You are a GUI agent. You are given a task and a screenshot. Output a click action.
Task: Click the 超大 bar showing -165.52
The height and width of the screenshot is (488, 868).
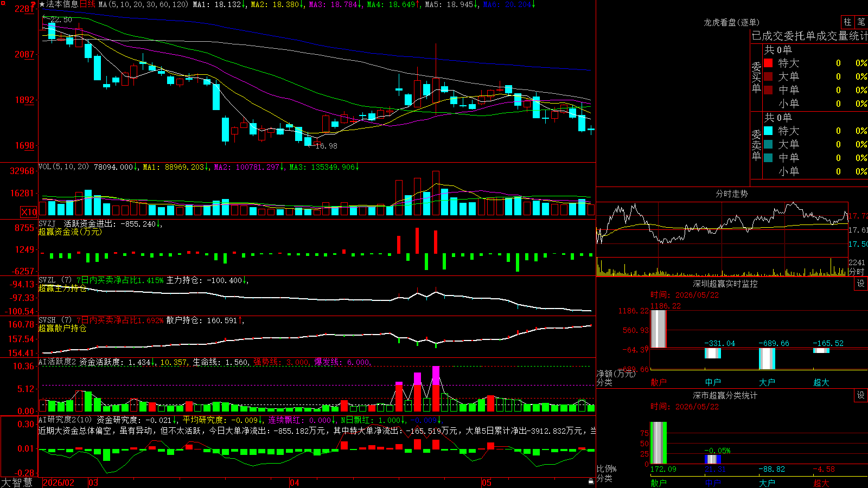[821, 350]
